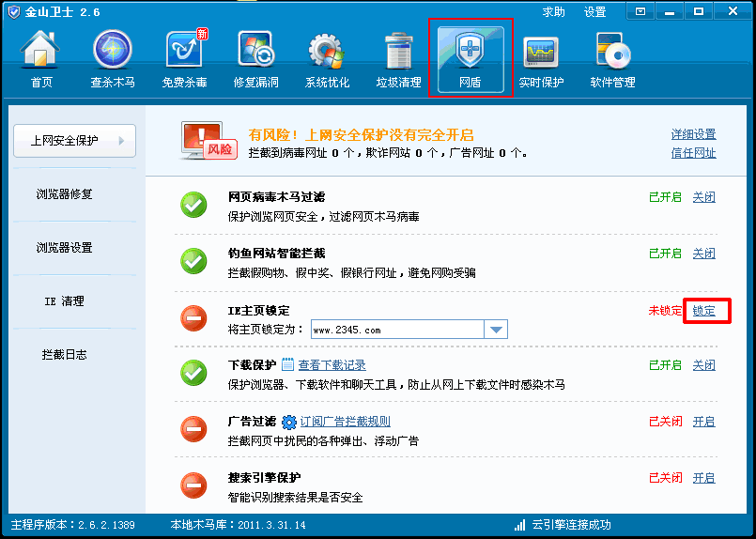This screenshot has width=756, height=539.
Task: Open the 免费杀毒 antivirus icon
Action: [185, 49]
